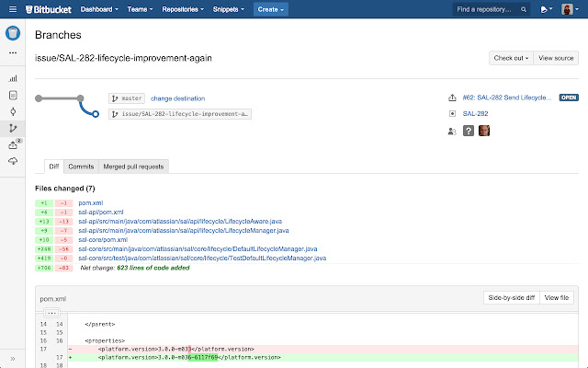Image resolution: width=588 pixels, height=368 pixels.
Task: Expand the Create dropdown button
Action: 271,9
